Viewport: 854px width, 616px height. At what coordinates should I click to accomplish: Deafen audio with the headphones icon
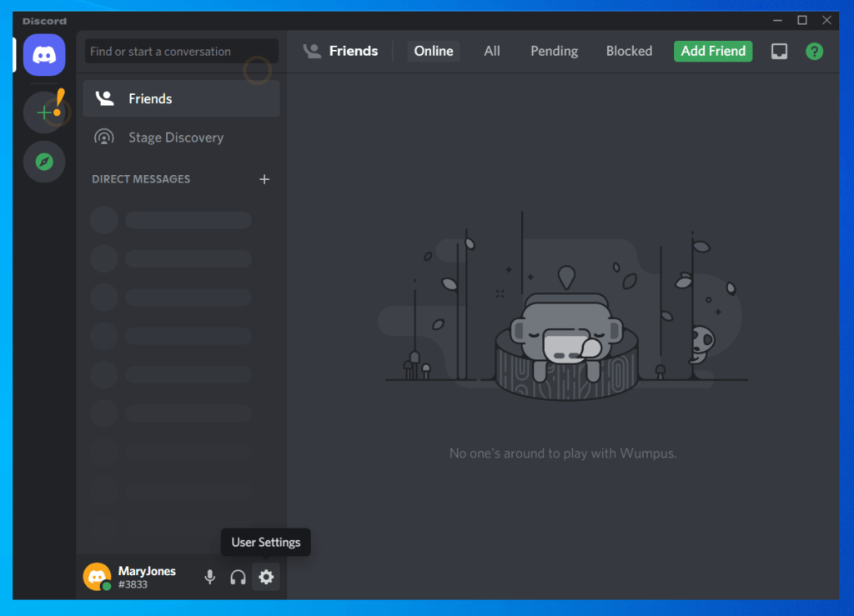point(238,576)
